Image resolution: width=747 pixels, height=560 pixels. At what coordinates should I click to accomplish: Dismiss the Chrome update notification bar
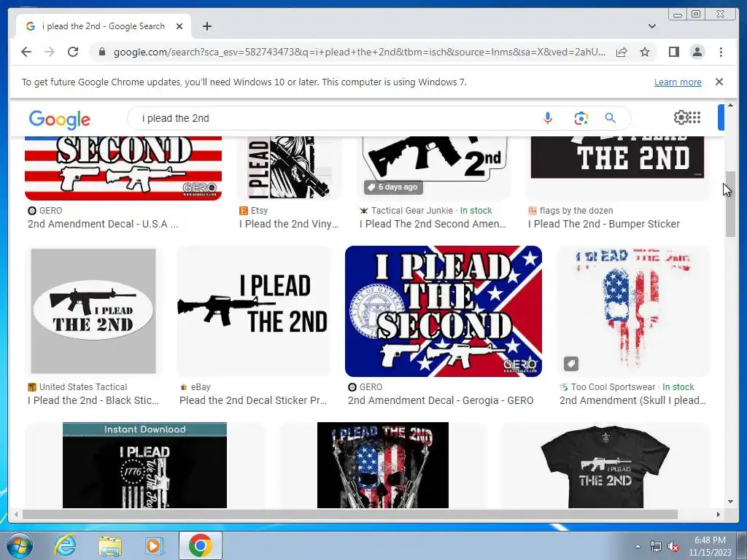719,82
